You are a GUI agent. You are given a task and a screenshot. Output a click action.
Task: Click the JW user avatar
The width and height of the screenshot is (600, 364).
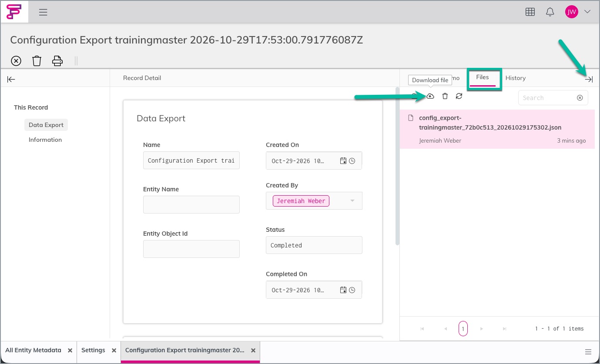(x=571, y=12)
